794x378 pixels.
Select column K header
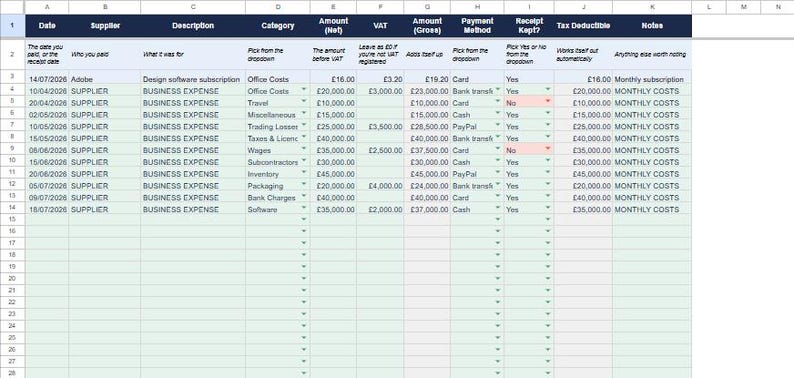coord(652,7)
